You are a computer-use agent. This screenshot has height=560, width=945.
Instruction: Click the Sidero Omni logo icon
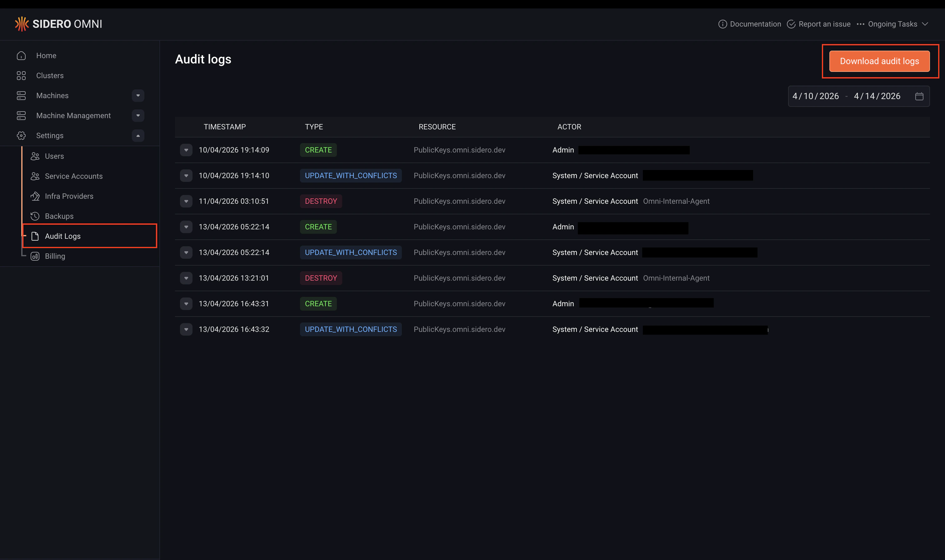[22, 24]
